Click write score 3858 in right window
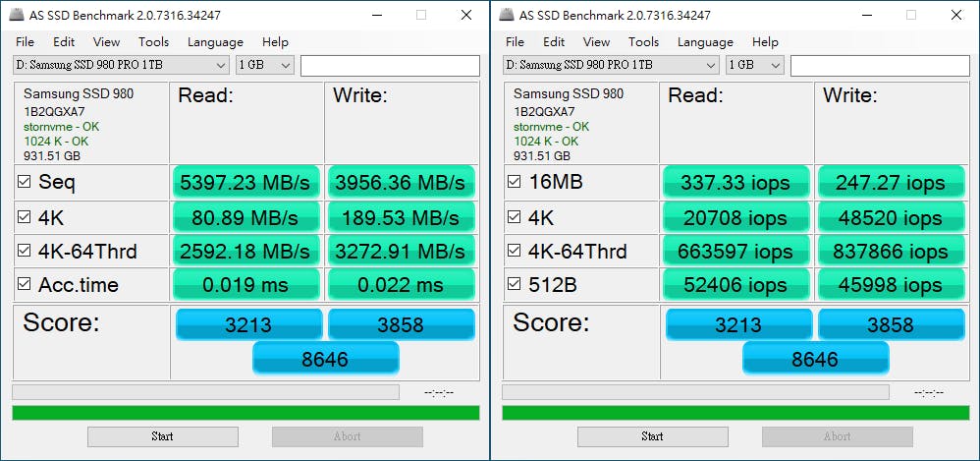 pyautogui.click(x=892, y=324)
